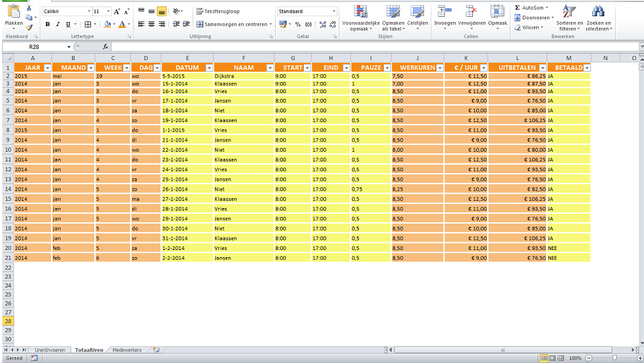
Task: Toggle bold formatting
Action: tap(48, 25)
